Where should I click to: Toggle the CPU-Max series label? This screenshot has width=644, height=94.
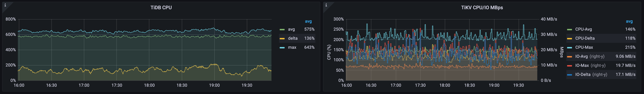click(584, 47)
